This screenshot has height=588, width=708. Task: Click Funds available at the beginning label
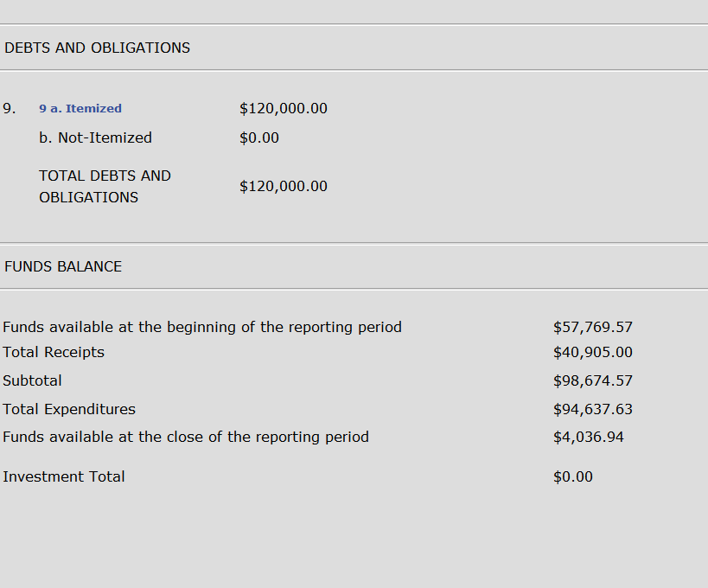click(202, 327)
